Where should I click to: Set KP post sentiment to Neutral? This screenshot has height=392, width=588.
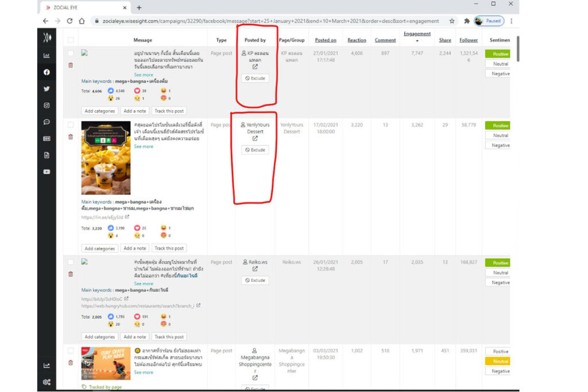coord(498,64)
